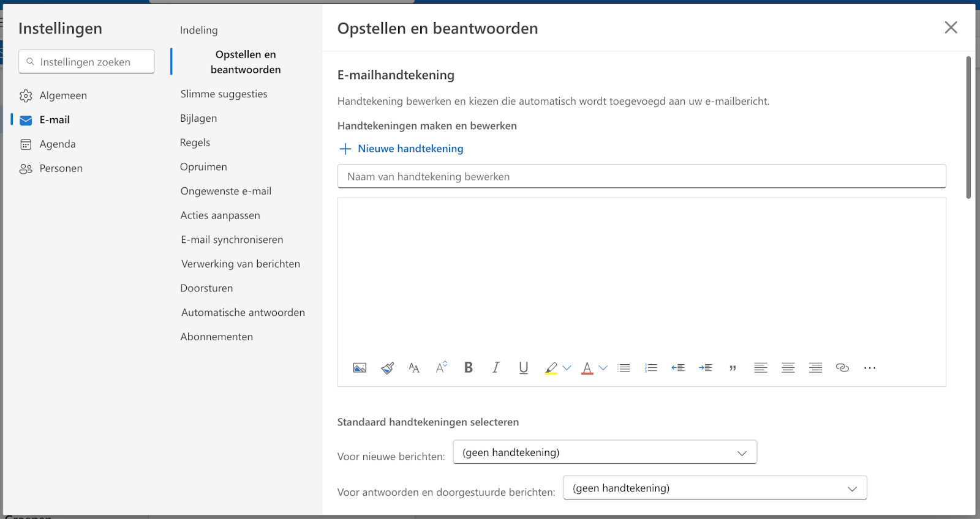
Task: Insert a quote block
Action: pos(733,368)
